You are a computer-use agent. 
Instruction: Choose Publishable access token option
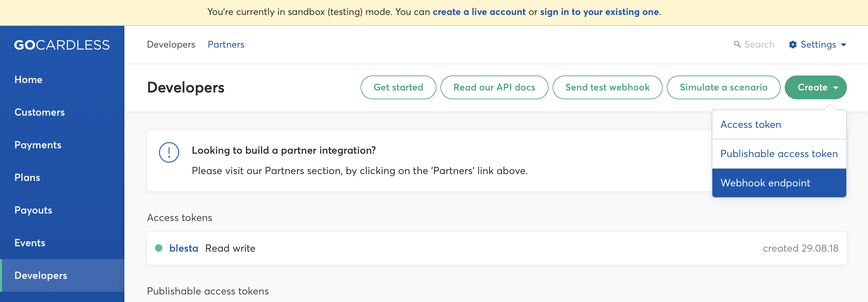click(779, 154)
